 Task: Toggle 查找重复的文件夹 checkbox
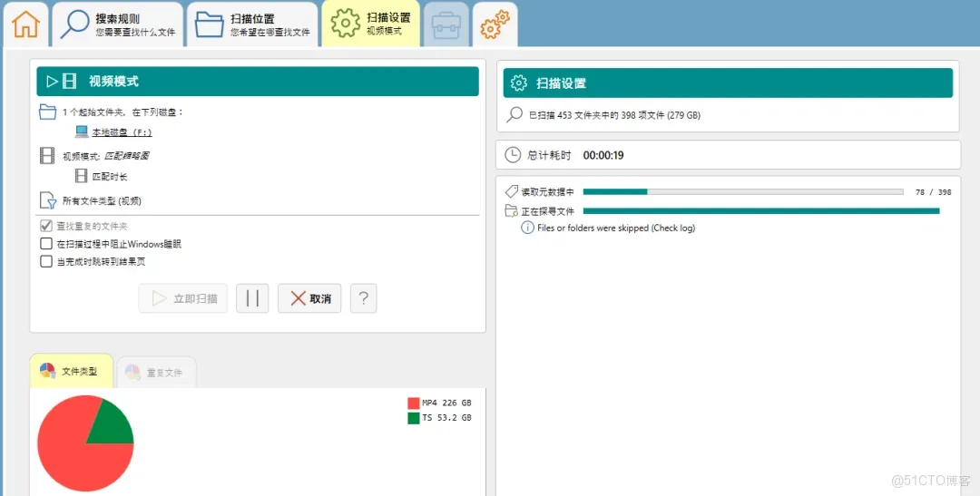(46, 226)
